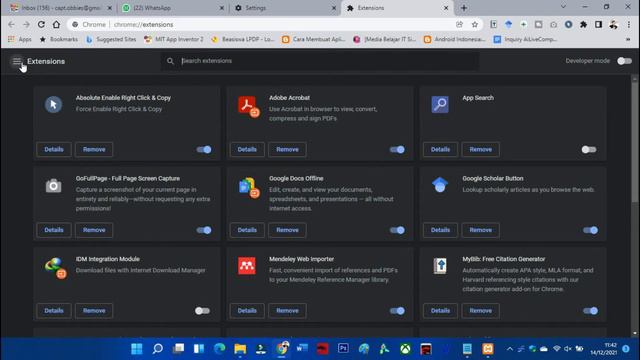Turn off Mendeley Web Importer toggle

click(397, 311)
